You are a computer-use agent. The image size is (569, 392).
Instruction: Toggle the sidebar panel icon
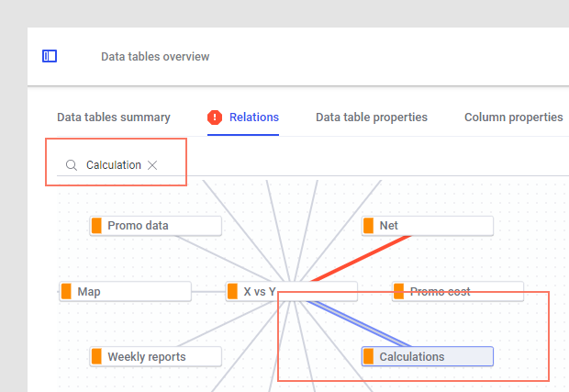click(x=50, y=56)
